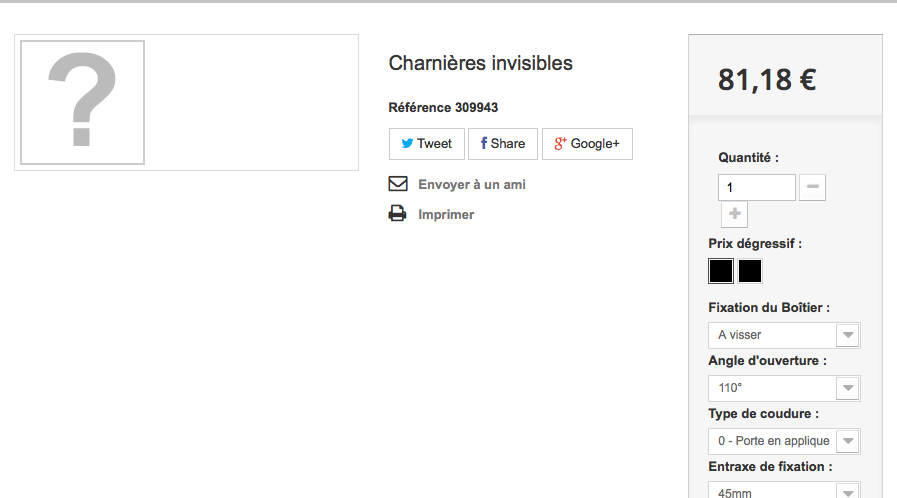Click the Google+ share button
The height and width of the screenshot is (498, 897).
coord(588,144)
